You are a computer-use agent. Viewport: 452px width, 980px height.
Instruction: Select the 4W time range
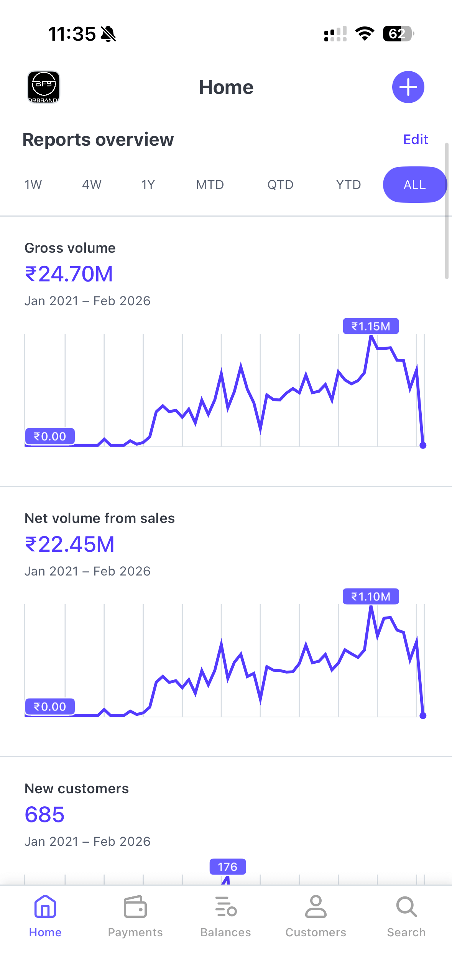(92, 185)
